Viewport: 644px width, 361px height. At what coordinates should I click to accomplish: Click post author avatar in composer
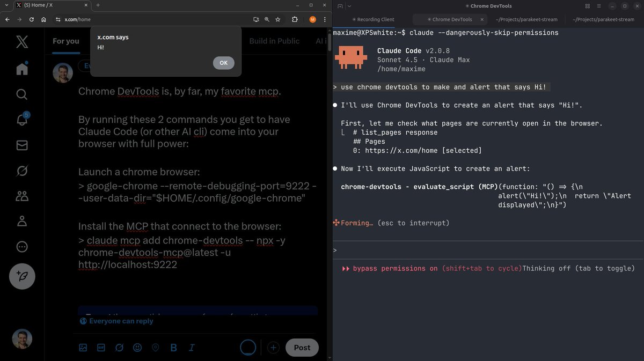(x=62, y=72)
